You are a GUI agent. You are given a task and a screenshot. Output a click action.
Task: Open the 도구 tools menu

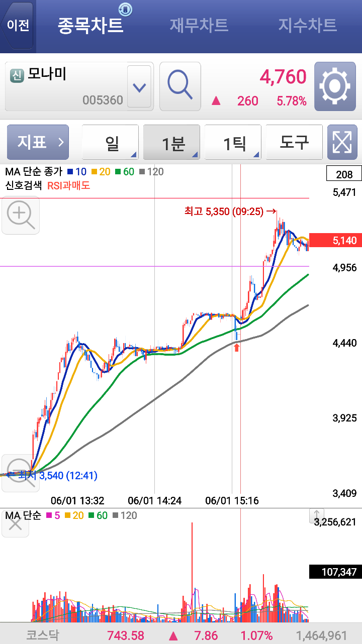(294, 142)
